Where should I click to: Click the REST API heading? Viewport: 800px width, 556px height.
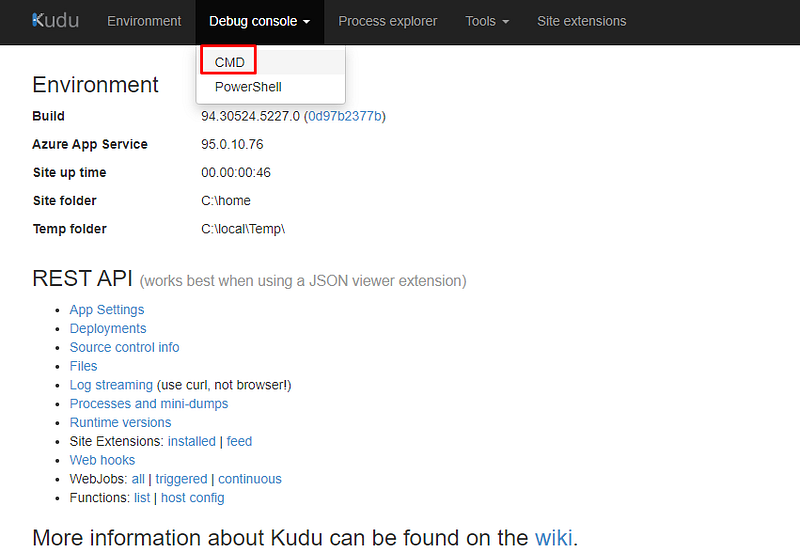[x=83, y=279]
